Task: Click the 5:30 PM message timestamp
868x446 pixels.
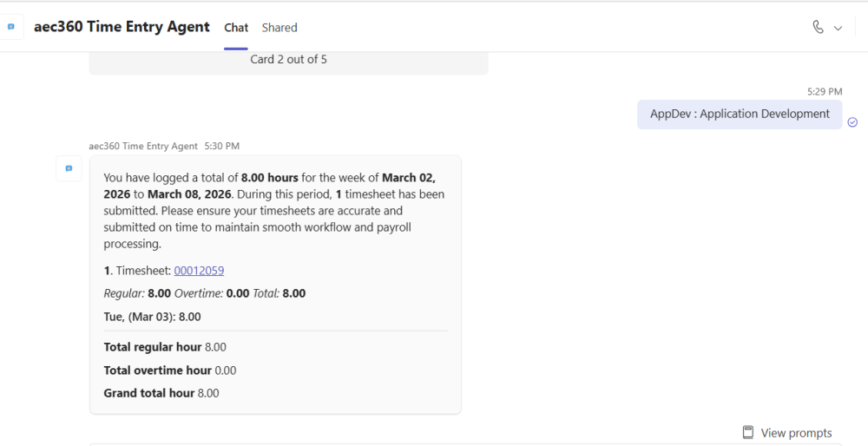Action: coord(221,146)
